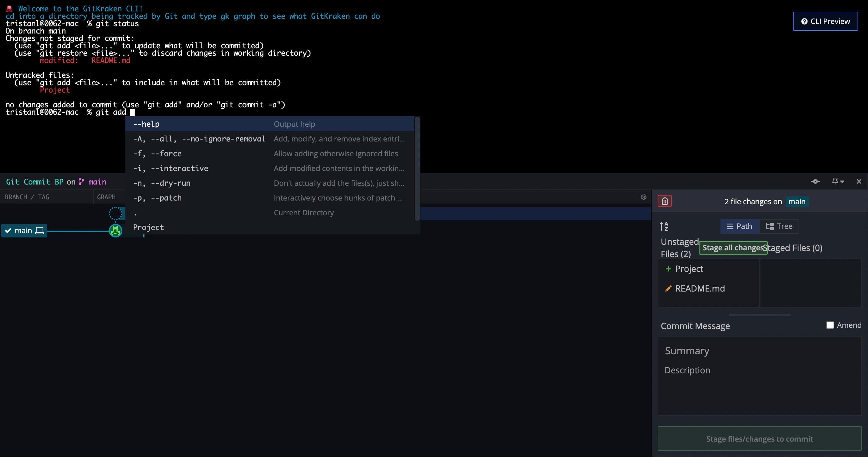Screen dimensions: 868x457
Task: Click the autocomplete list scrollbar
Action: pos(417,169)
